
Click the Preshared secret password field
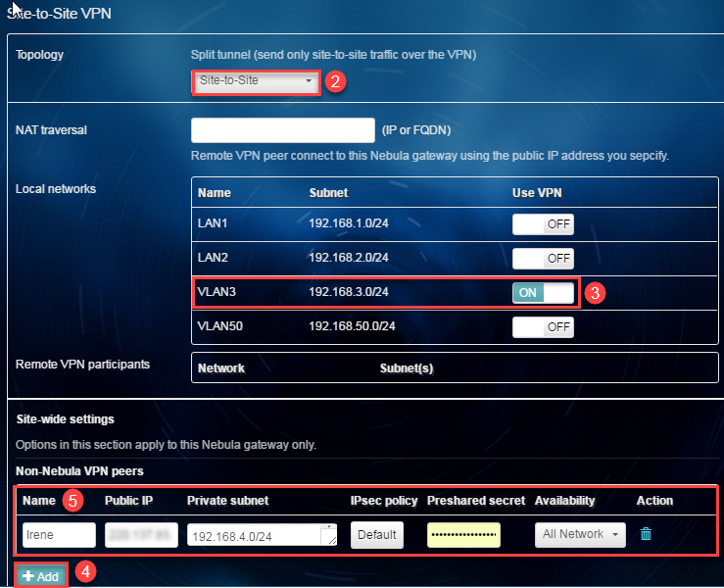(463, 535)
